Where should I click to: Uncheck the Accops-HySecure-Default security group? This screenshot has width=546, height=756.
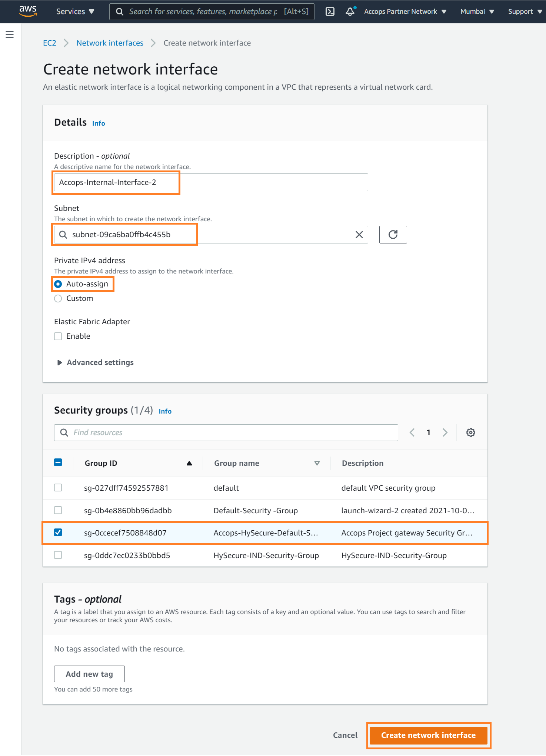[58, 533]
